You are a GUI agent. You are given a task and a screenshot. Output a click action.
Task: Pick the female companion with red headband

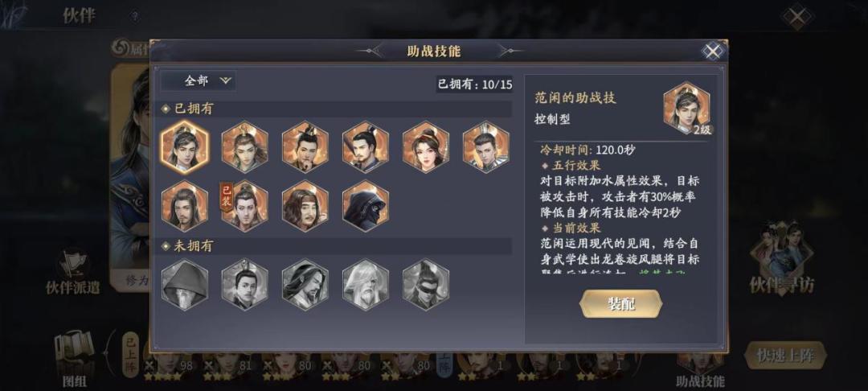coord(426,146)
